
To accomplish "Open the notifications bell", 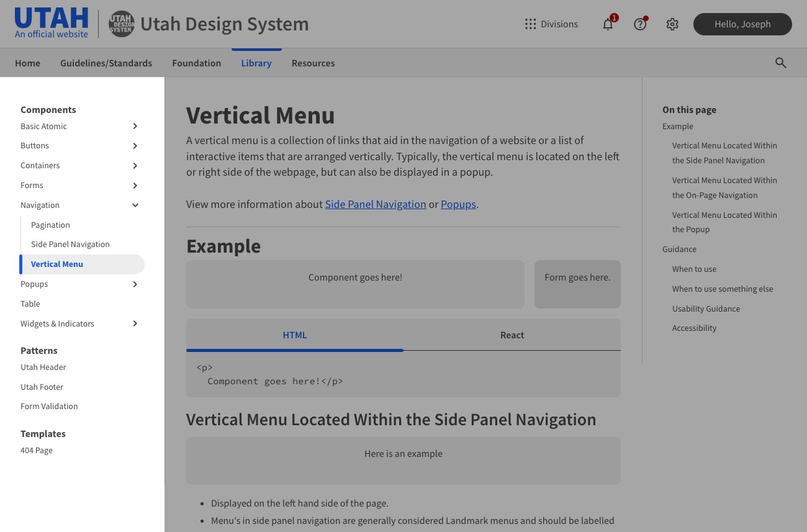I will [608, 24].
